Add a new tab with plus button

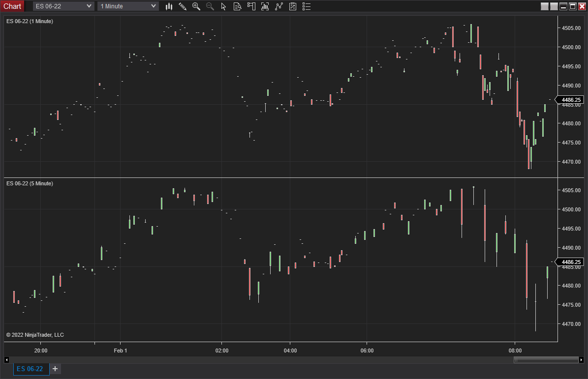pos(55,369)
